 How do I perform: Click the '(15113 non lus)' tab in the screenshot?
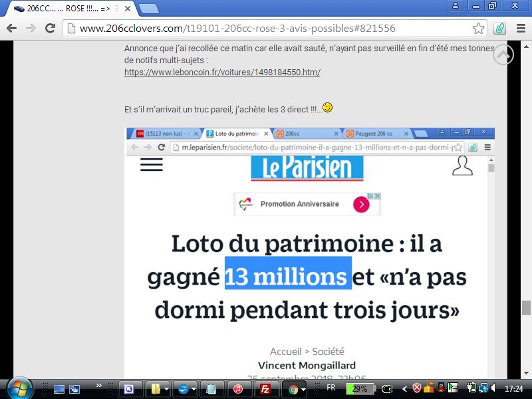[x=166, y=134]
